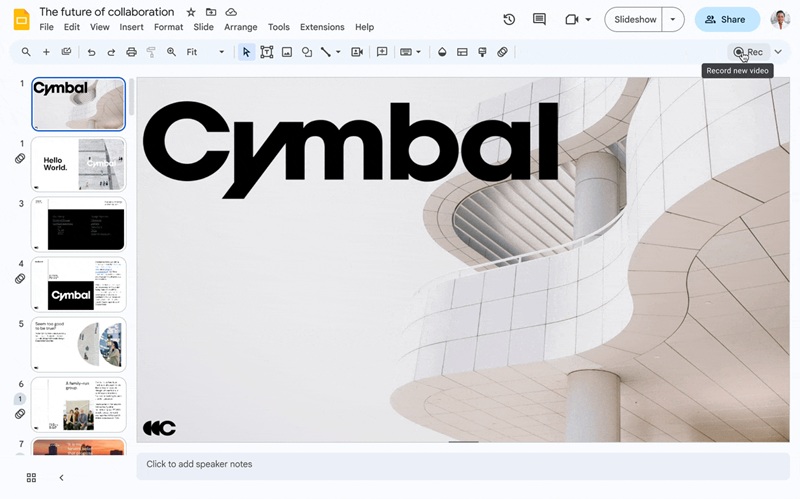Select the arrow cursor tool
800x499 pixels.
[246, 52]
